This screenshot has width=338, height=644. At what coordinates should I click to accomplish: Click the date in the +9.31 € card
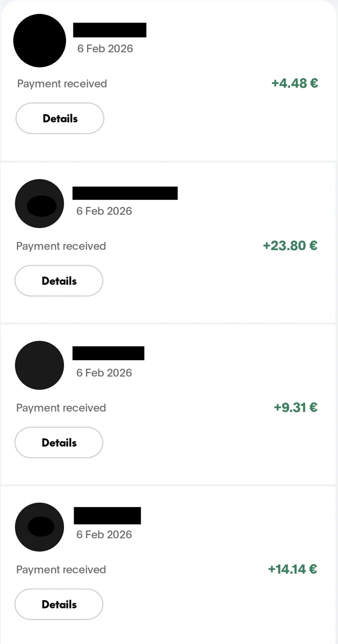click(x=105, y=373)
